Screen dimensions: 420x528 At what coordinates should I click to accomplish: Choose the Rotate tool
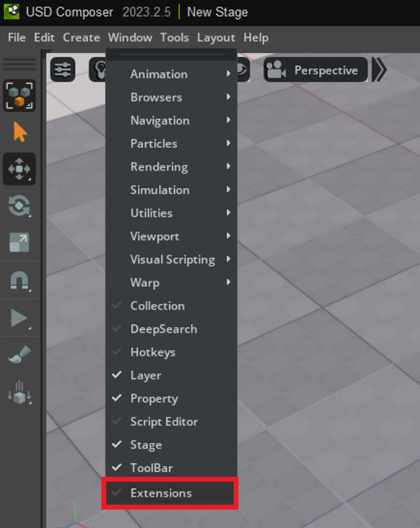tap(19, 206)
